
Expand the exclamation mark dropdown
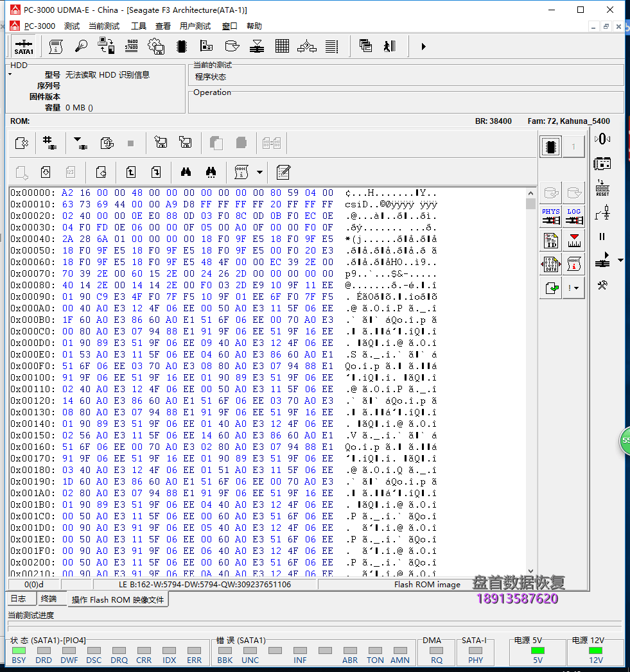pyautogui.click(x=574, y=288)
